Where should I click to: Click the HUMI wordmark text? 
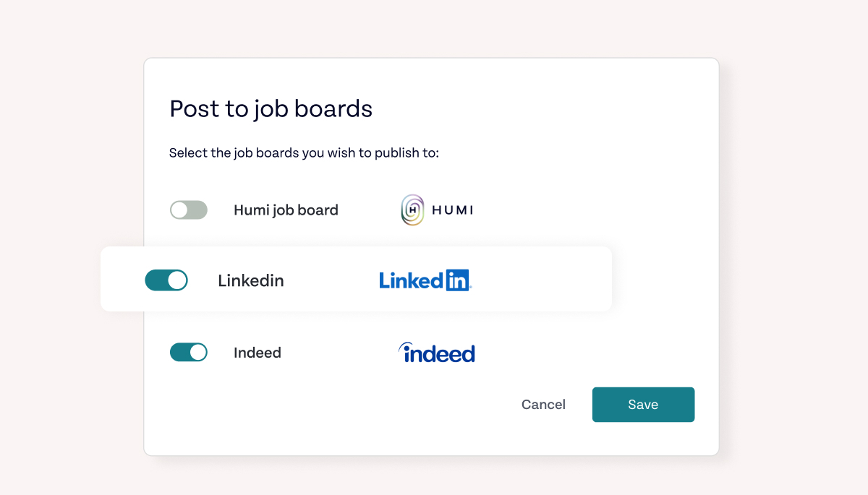pos(451,210)
